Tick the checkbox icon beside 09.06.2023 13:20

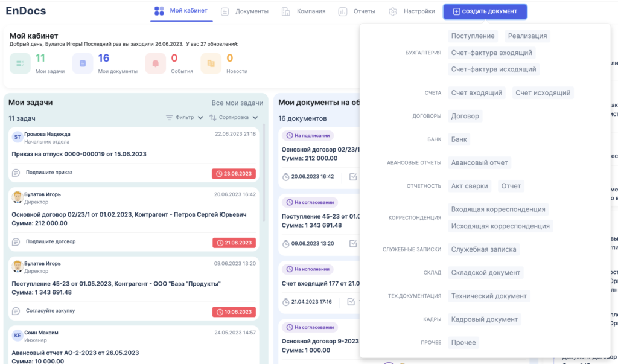(x=352, y=244)
